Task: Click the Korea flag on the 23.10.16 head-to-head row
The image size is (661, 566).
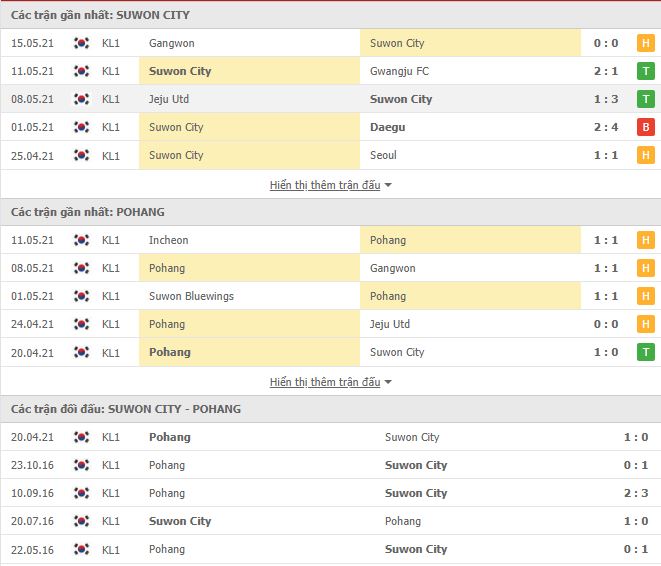Action: click(x=81, y=465)
